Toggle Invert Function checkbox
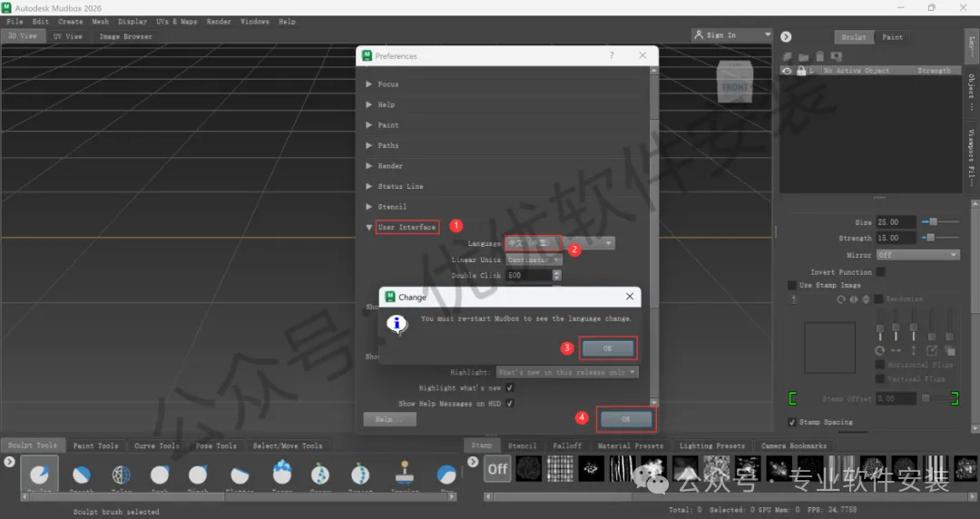This screenshot has height=519, width=980. point(880,271)
